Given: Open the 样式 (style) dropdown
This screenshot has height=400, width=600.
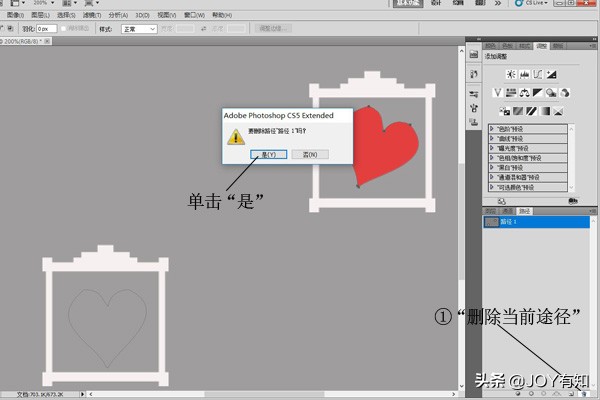Looking at the screenshot, I should click(138, 30).
